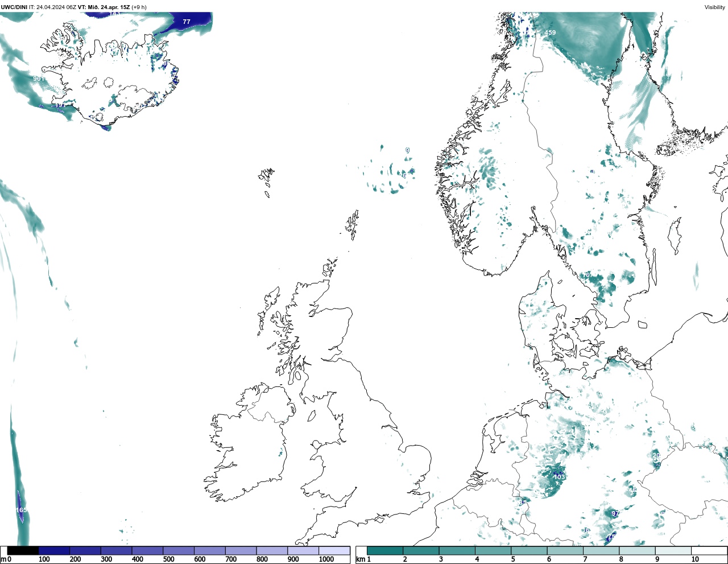Click the 2–3 km legend swatch
This screenshot has height=564, width=728.
click(421, 551)
